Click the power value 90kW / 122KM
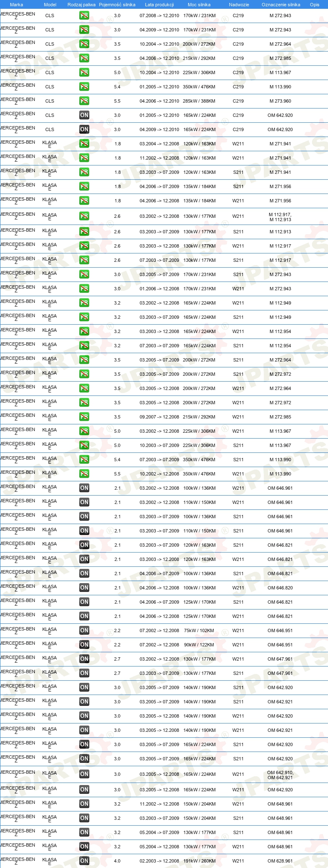The width and height of the screenshot is (328, 868). click(x=199, y=645)
